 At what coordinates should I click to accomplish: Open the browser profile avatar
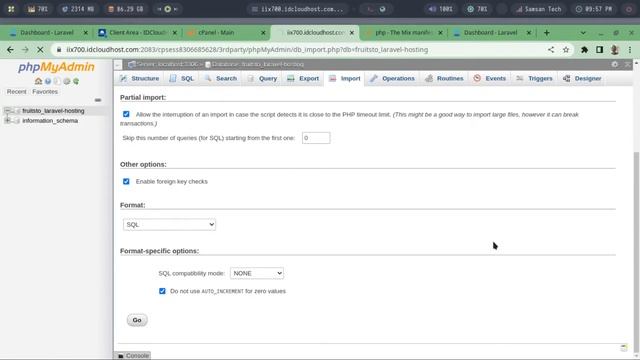[x=614, y=49]
